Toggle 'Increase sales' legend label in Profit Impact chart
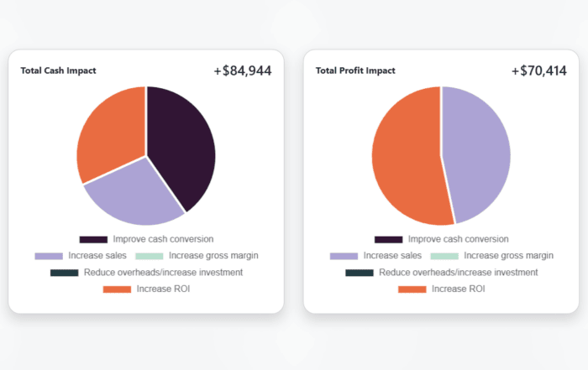 click(x=391, y=256)
